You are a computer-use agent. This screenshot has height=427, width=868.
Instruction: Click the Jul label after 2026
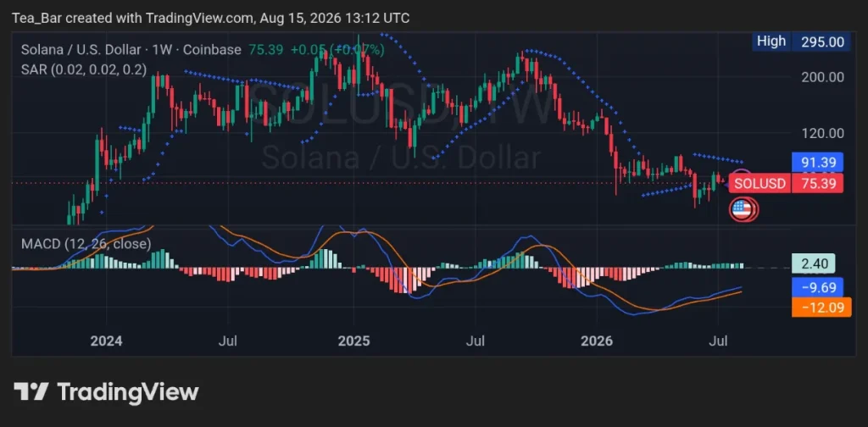coord(718,341)
